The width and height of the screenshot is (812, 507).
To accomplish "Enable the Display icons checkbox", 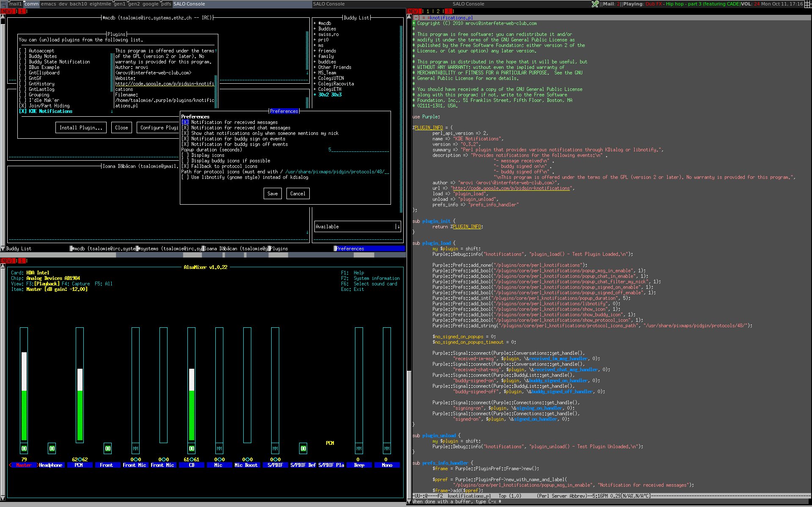I will [x=185, y=155].
